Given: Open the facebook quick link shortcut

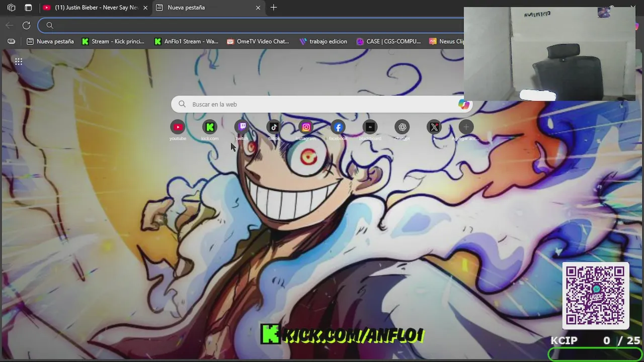Looking at the screenshot, I should pyautogui.click(x=338, y=127).
